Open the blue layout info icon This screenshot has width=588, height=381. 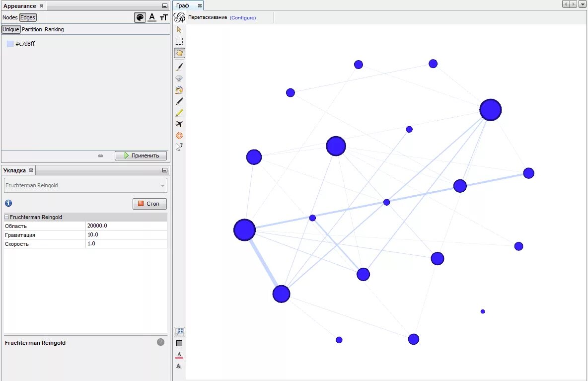8,203
